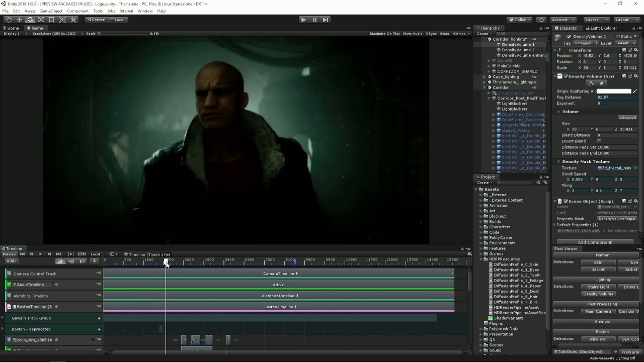Open the Cloud services icon
The image size is (644, 362).
click(x=541, y=20)
